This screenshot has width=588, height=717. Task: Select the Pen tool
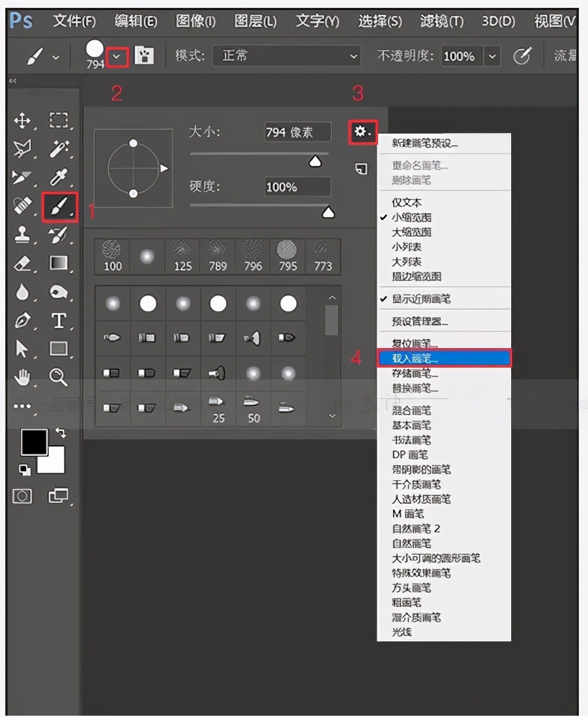pos(22,321)
